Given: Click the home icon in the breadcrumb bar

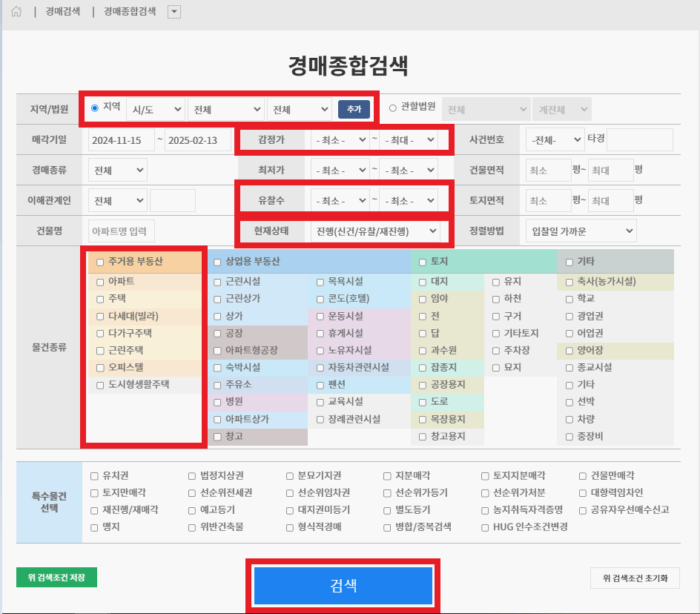Looking at the screenshot, I should click(16, 11).
